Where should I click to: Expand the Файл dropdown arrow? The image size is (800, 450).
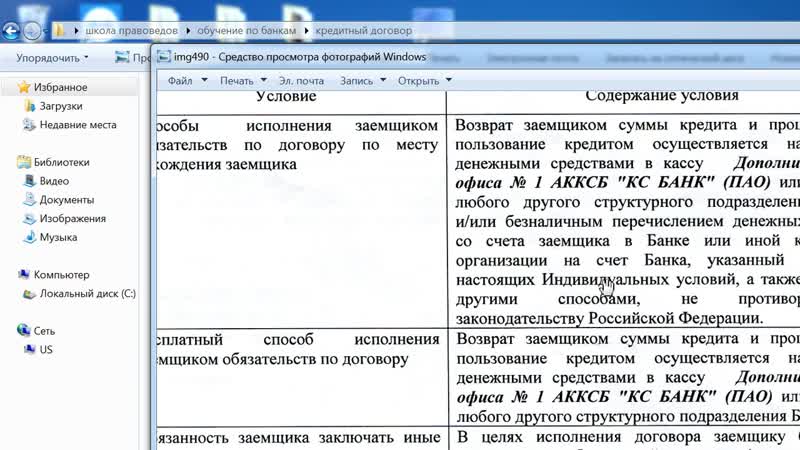pyautogui.click(x=204, y=80)
